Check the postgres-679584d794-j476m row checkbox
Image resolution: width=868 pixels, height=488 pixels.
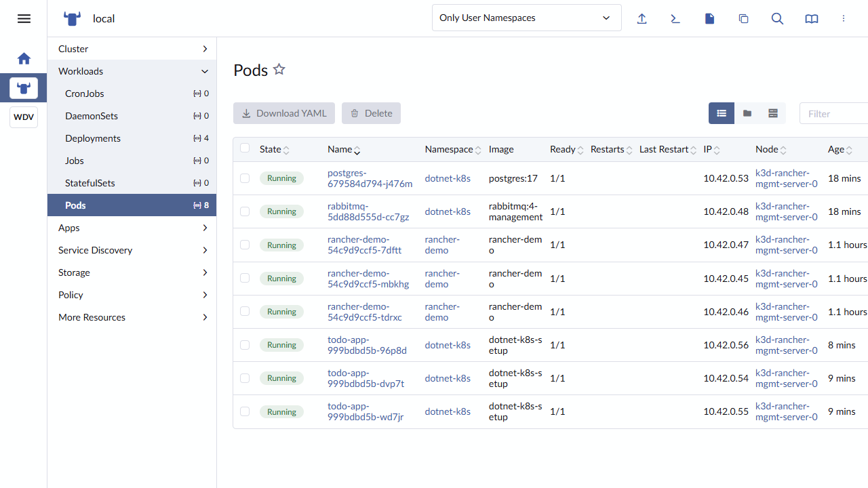click(x=245, y=178)
